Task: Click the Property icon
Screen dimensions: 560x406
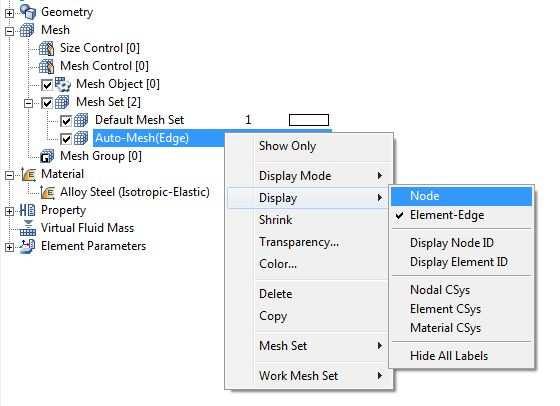Action: [x=28, y=210]
